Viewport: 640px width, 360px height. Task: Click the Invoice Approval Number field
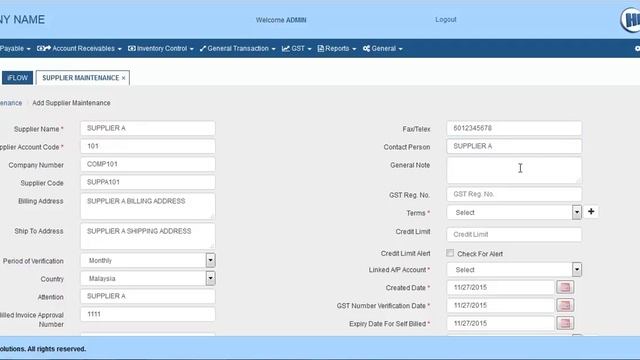pos(148,314)
